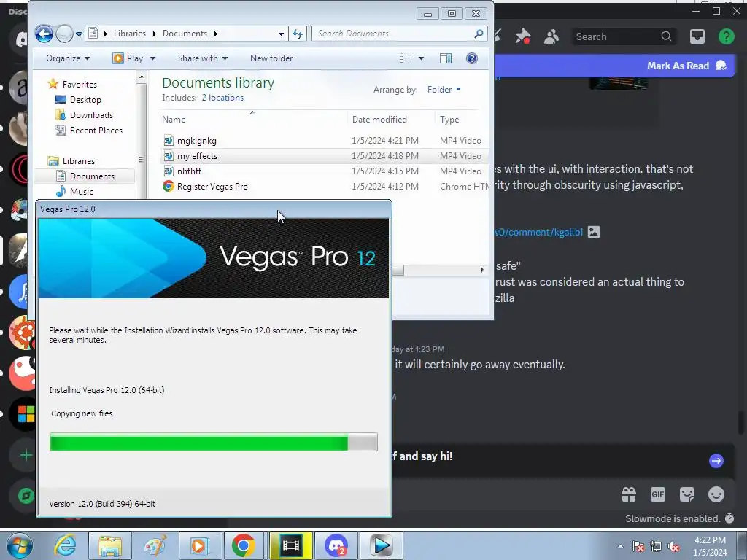Expand the address bar history dropdown

(x=281, y=34)
